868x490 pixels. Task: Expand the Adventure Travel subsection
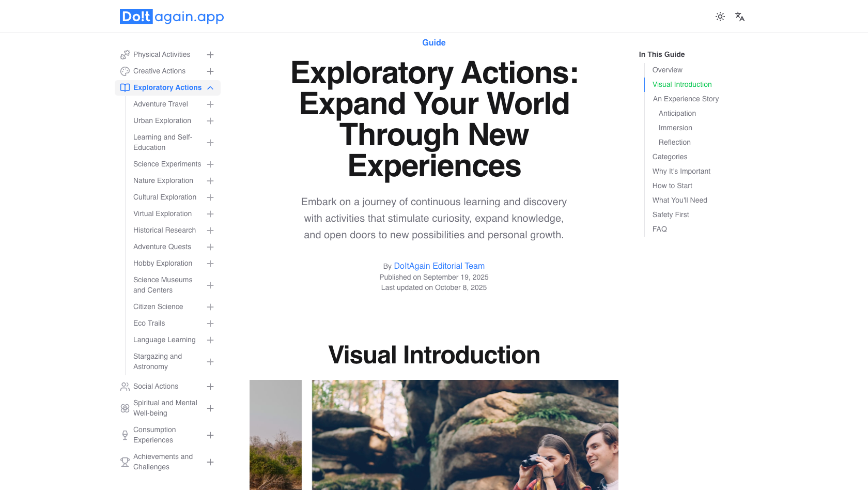coord(210,104)
